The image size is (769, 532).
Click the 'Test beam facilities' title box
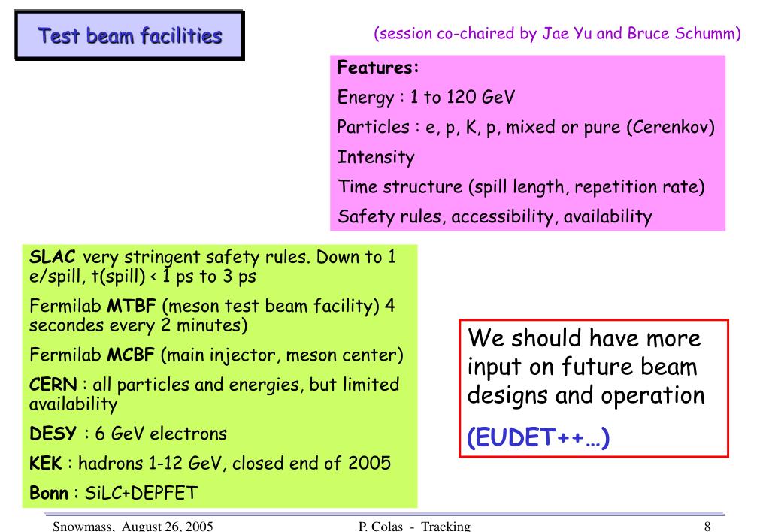point(129,35)
